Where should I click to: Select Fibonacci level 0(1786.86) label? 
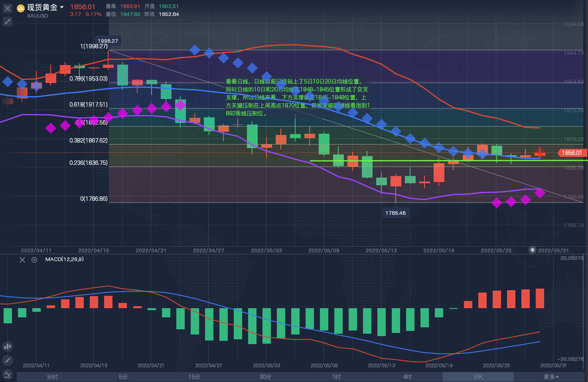(94, 199)
